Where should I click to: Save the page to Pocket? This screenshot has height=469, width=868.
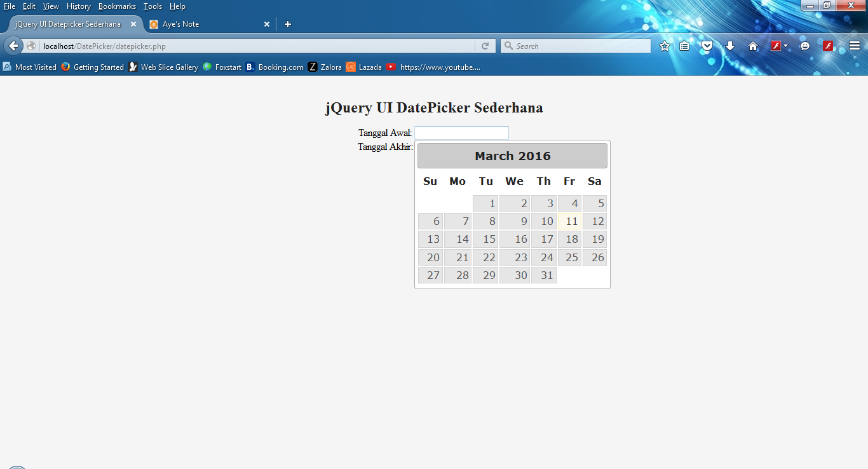706,45
